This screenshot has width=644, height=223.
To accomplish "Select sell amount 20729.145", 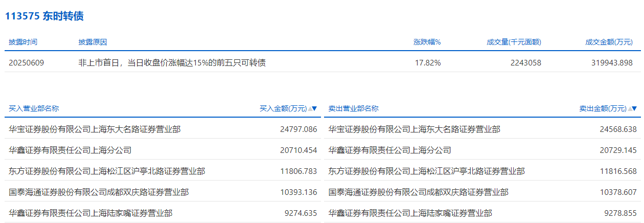I will [618, 150].
